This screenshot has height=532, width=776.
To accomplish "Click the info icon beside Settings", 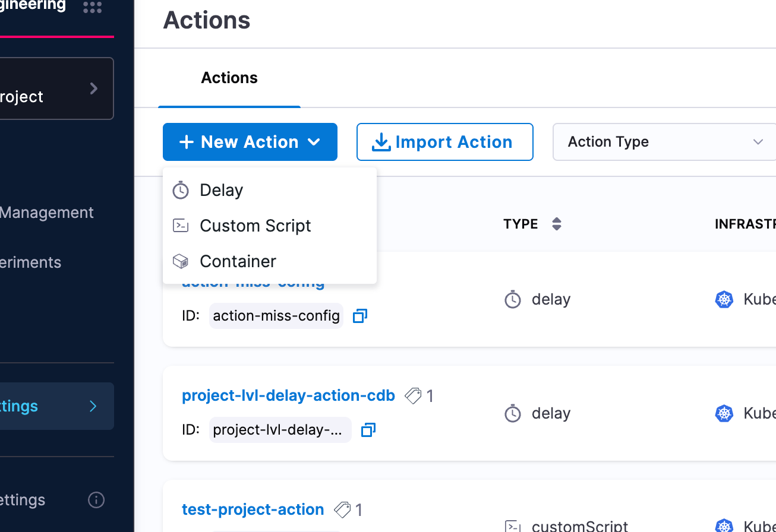I will click(x=96, y=500).
